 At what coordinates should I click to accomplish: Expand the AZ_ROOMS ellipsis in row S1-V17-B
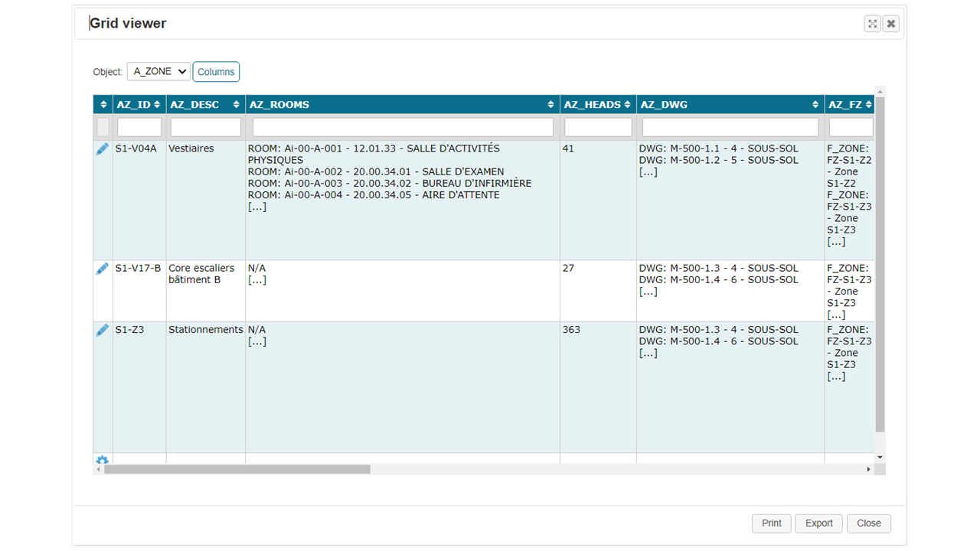coord(257,280)
